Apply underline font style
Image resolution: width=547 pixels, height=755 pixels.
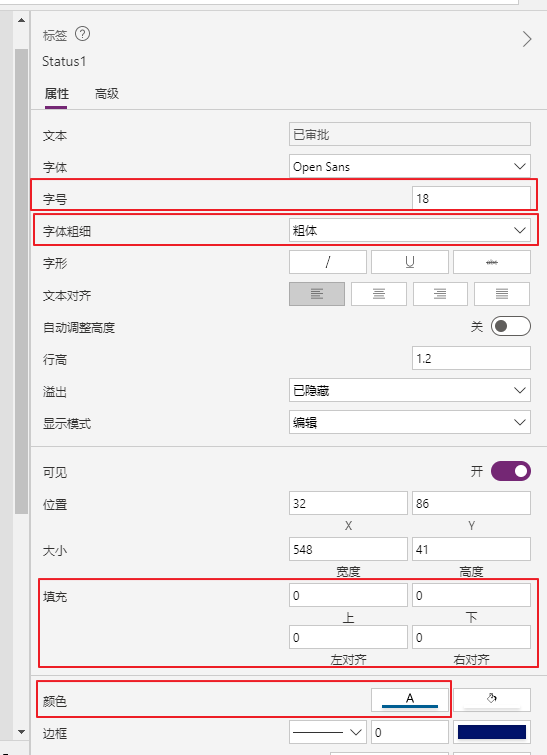pyautogui.click(x=410, y=262)
